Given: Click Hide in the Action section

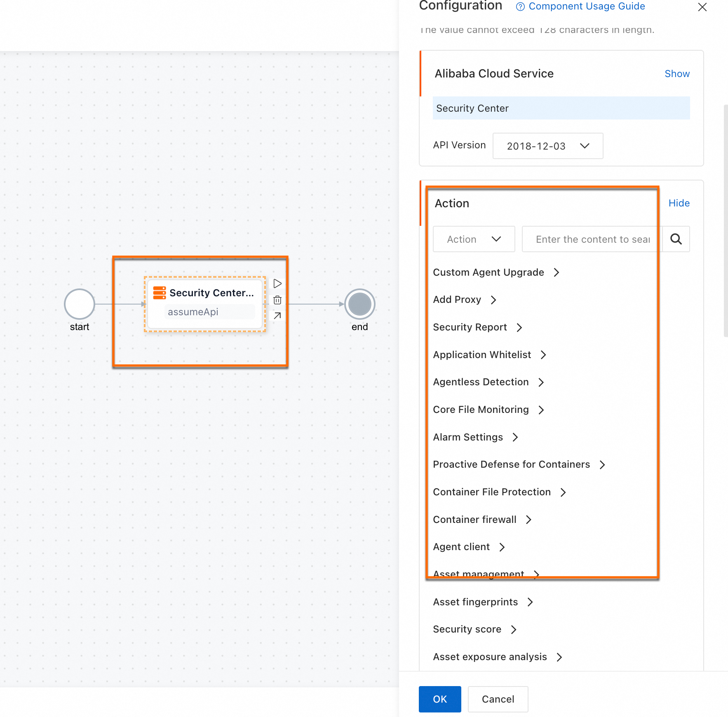Looking at the screenshot, I should point(679,203).
